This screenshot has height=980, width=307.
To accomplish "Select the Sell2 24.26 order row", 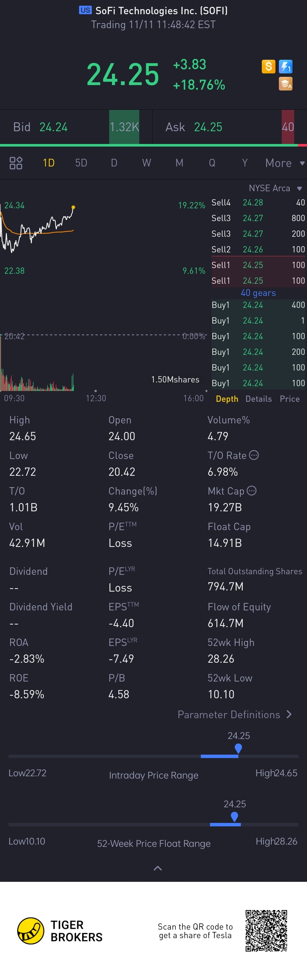I will click(x=258, y=249).
